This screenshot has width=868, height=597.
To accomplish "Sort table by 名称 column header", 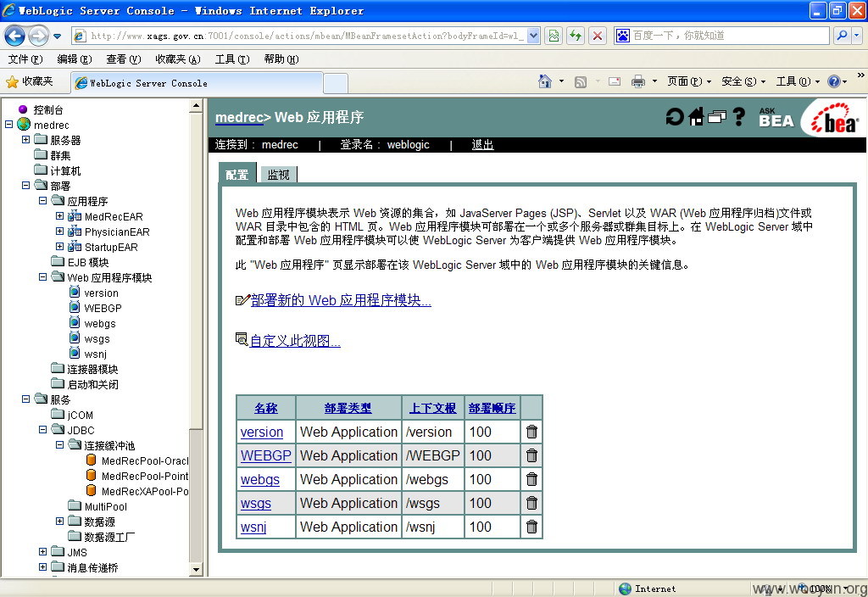I will [x=265, y=408].
